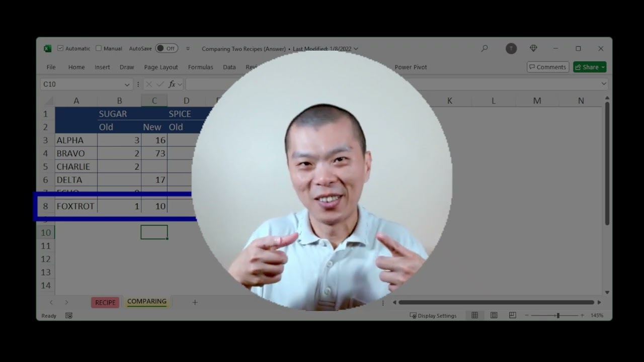Screen dimensions: 644x362
Task: Open the Name Box dropdown arrow
Action: 127,84
